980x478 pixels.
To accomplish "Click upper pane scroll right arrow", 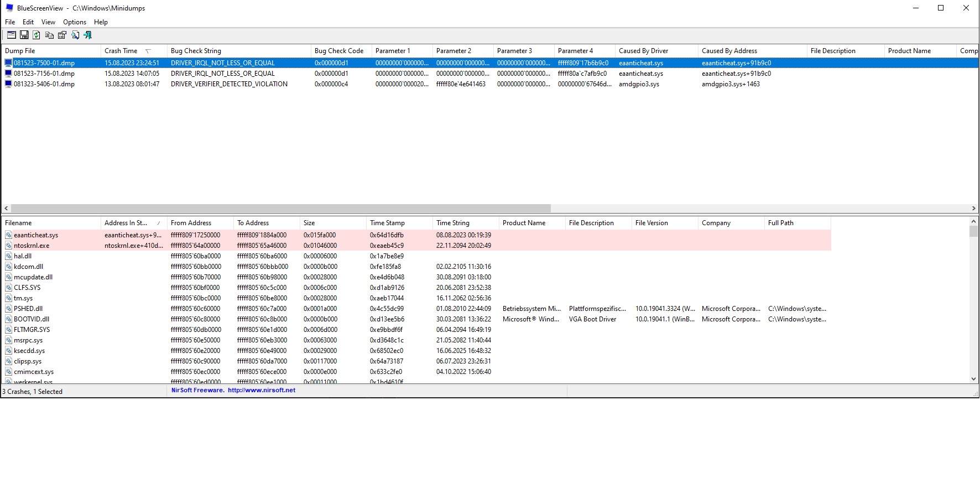I will tap(974, 209).
